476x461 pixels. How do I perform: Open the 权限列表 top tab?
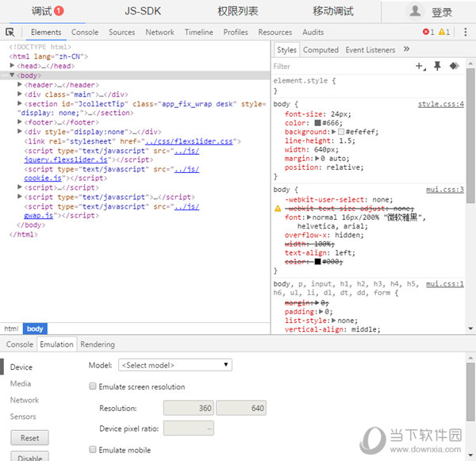point(238,11)
